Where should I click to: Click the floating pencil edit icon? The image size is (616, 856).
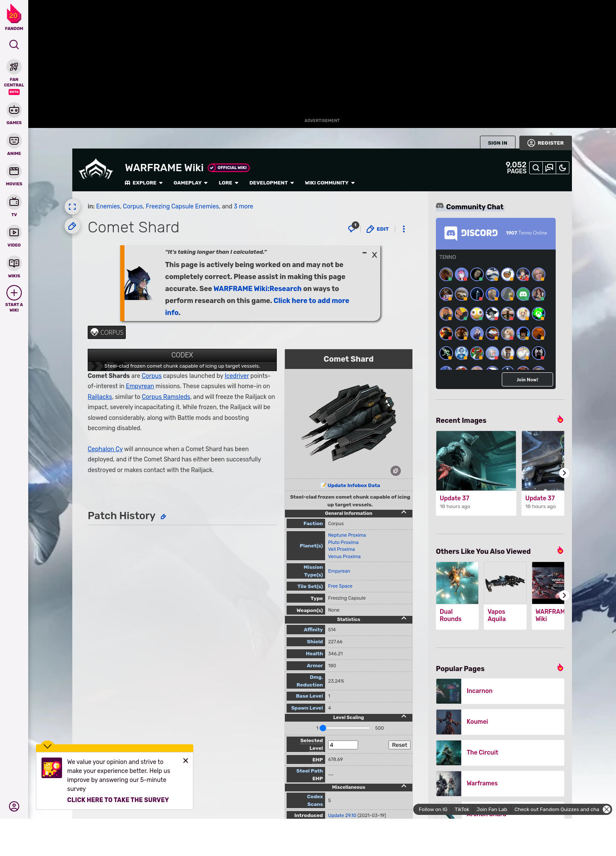[x=72, y=226]
